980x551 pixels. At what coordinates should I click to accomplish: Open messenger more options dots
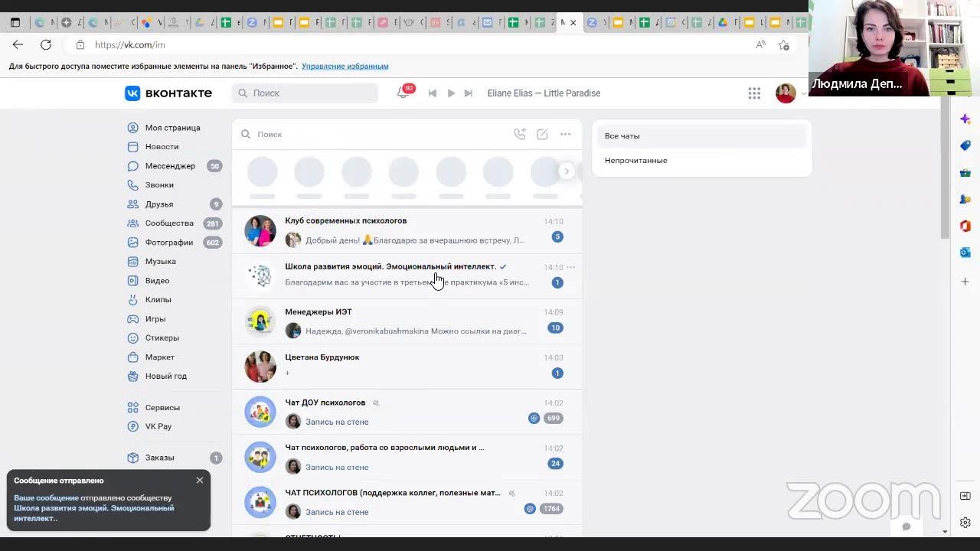pos(565,134)
